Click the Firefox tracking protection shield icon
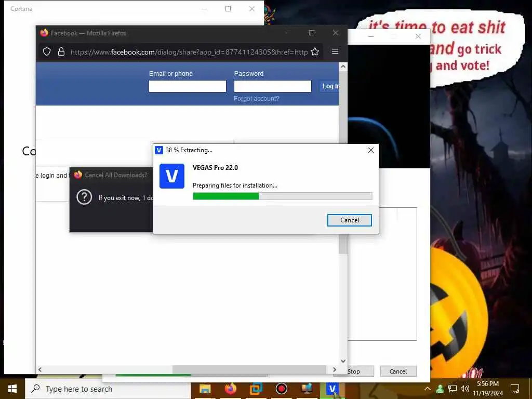The image size is (532, 399). 47,51
